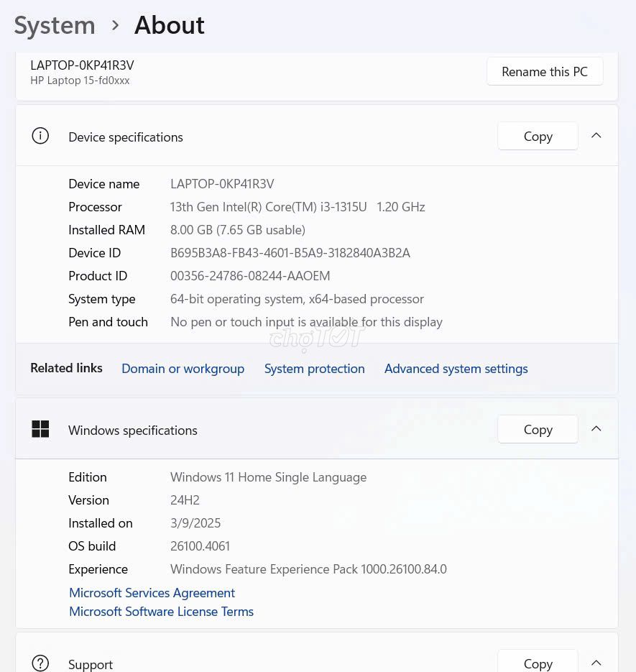Select Windows Feature Experience Pack value
The image size is (636, 672).
(x=308, y=569)
